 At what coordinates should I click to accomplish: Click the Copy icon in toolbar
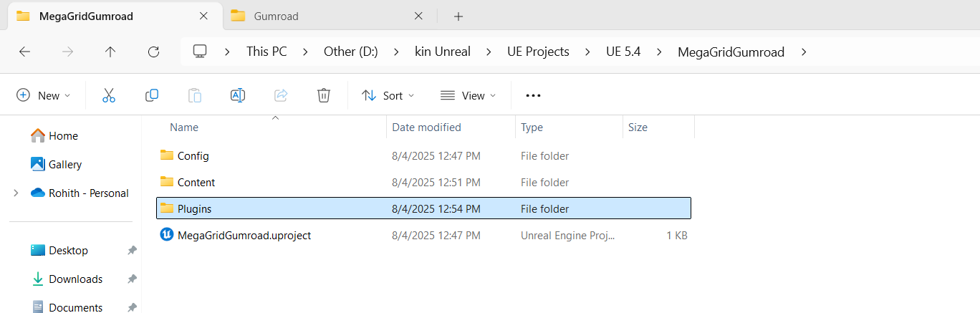click(x=152, y=95)
